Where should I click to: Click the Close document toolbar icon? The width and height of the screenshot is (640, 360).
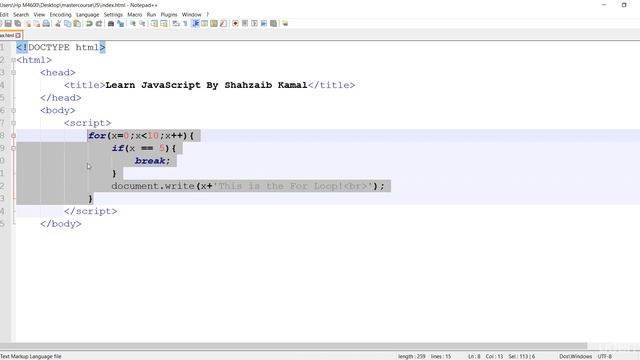coord(28,24)
